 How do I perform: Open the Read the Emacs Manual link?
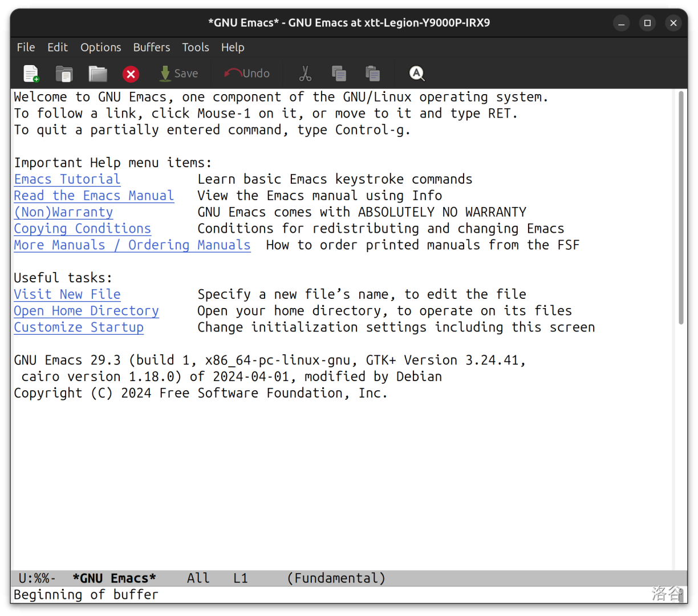(94, 196)
